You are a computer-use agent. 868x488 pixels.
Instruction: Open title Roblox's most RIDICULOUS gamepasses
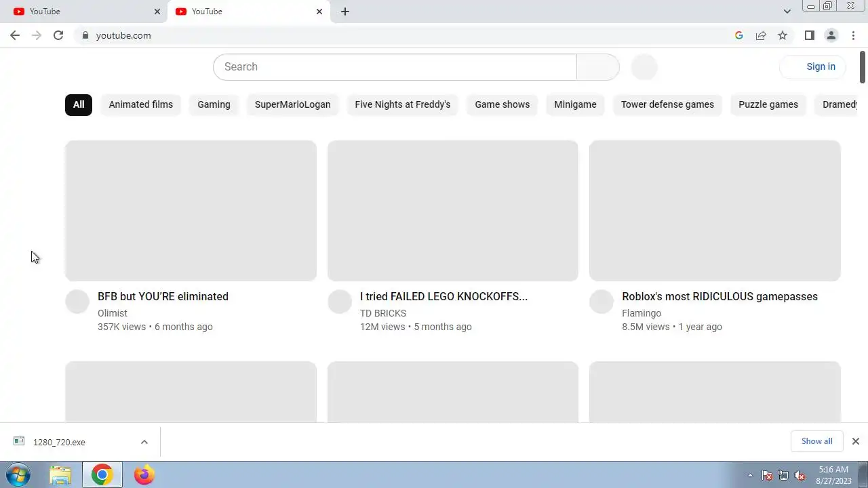719,297
